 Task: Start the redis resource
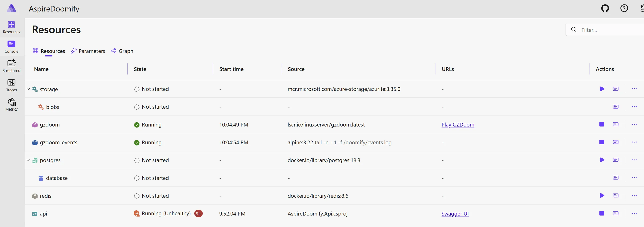point(602,195)
